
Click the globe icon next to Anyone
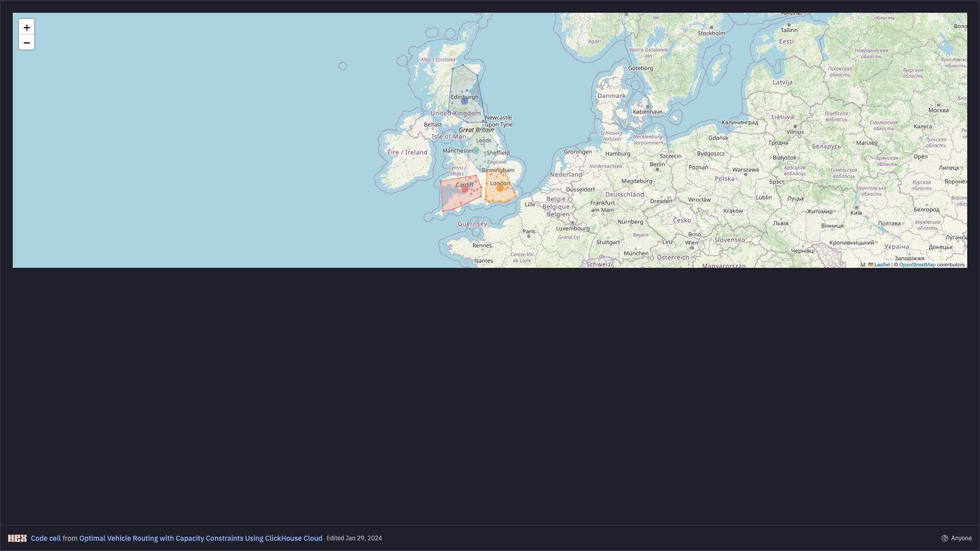[x=945, y=538]
